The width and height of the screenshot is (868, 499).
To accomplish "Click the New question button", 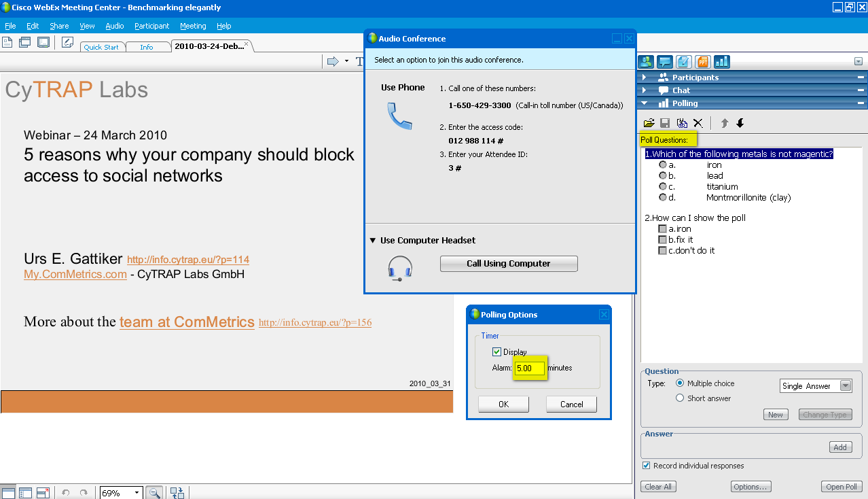I will [x=776, y=415].
